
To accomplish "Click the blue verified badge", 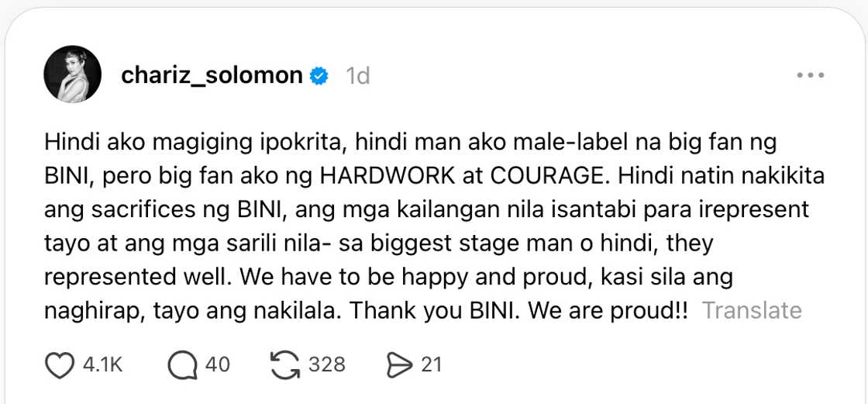I will [319, 76].
